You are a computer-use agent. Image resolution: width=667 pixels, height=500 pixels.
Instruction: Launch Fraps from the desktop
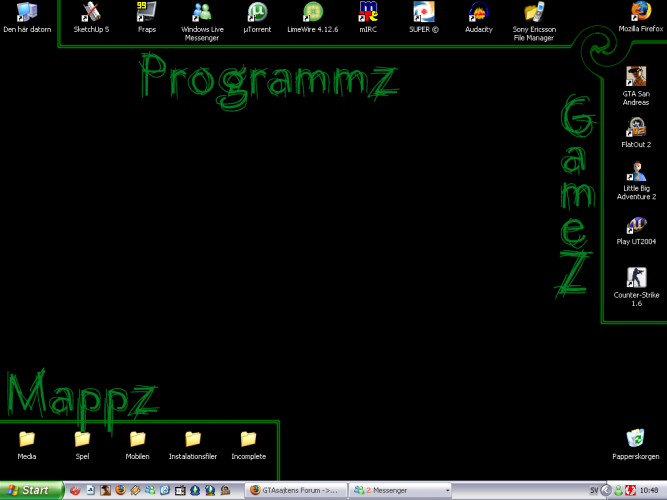(x=146, y=13)
